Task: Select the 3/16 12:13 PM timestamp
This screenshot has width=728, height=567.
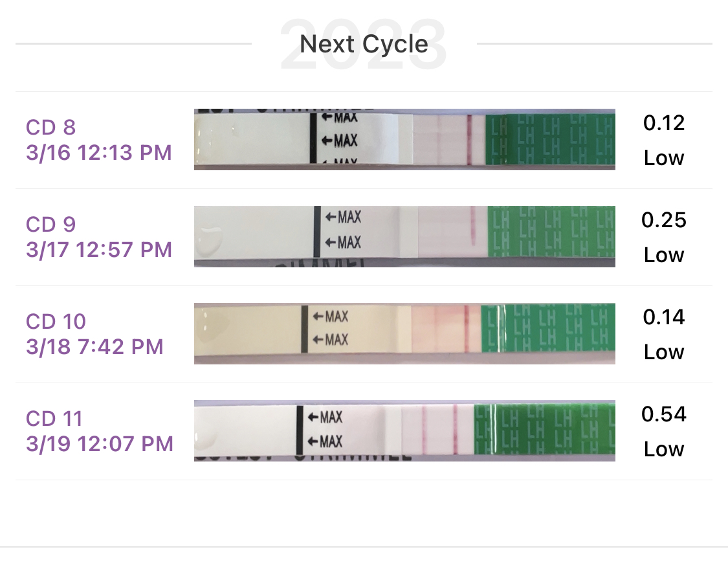Action: coord(98,153)
